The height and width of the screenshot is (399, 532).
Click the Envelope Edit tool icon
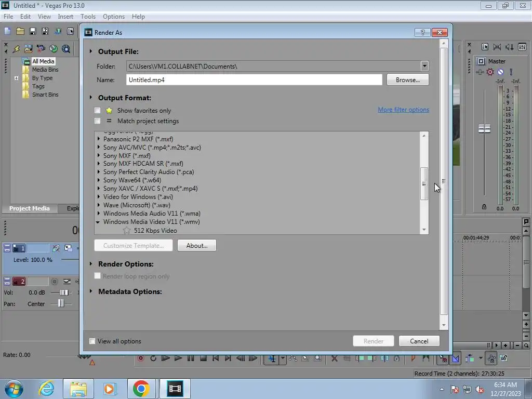tap(293, 358)
